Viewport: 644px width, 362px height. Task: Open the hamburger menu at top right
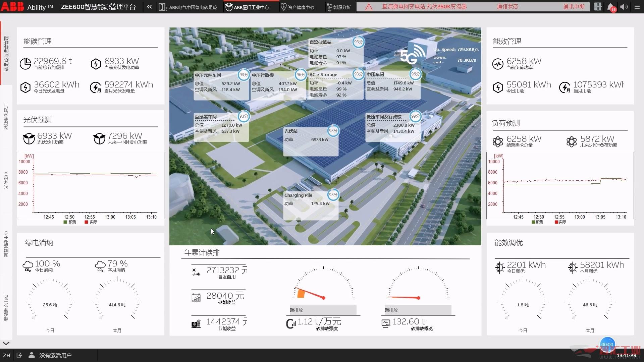tap(637, 7)
